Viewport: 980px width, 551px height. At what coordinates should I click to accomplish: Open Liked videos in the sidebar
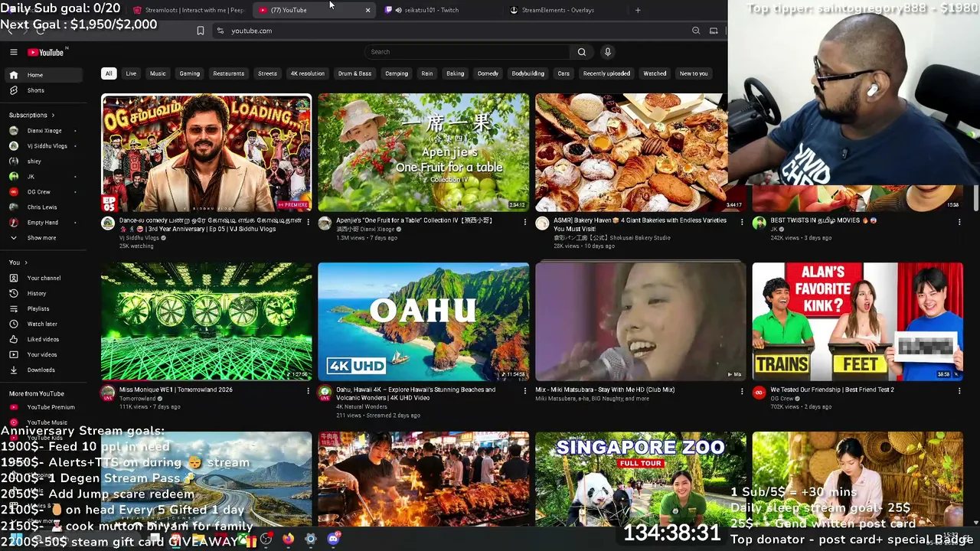44,339
